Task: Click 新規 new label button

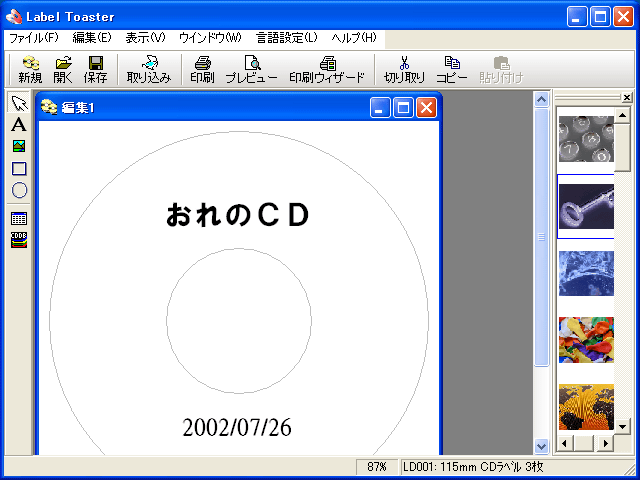Action: 30,69
